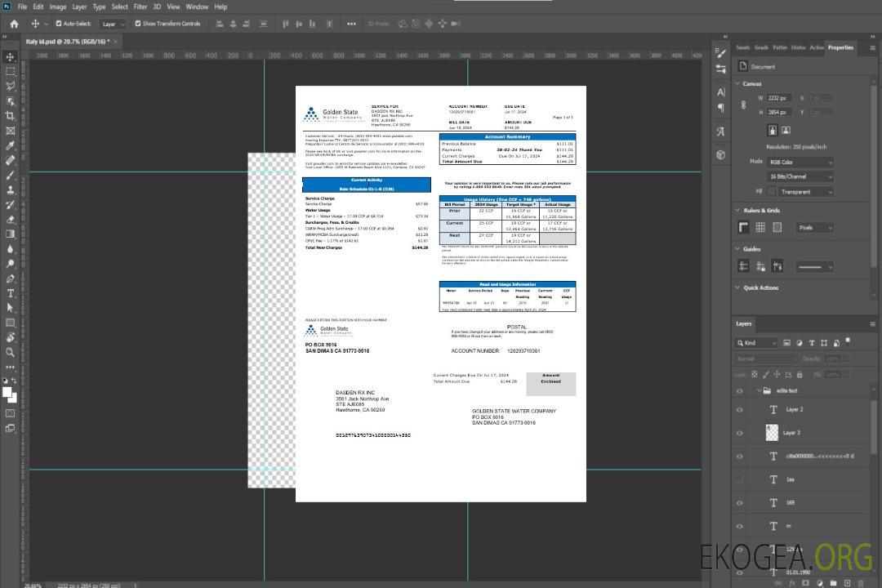Collapse the Canvas section

click(x=737, y=83)
